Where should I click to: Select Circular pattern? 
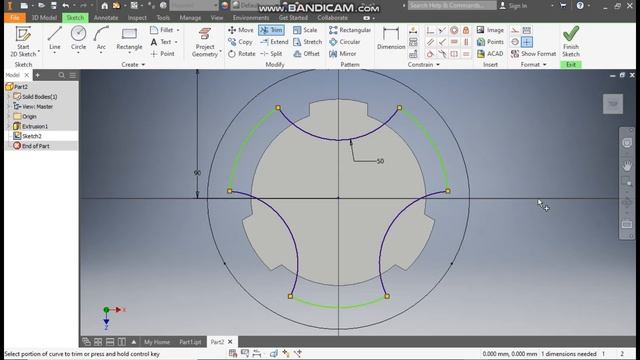coord(345,42)
